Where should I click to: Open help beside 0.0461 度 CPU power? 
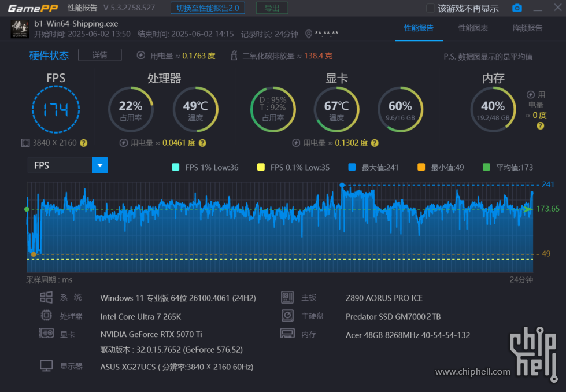pos(202,143)
